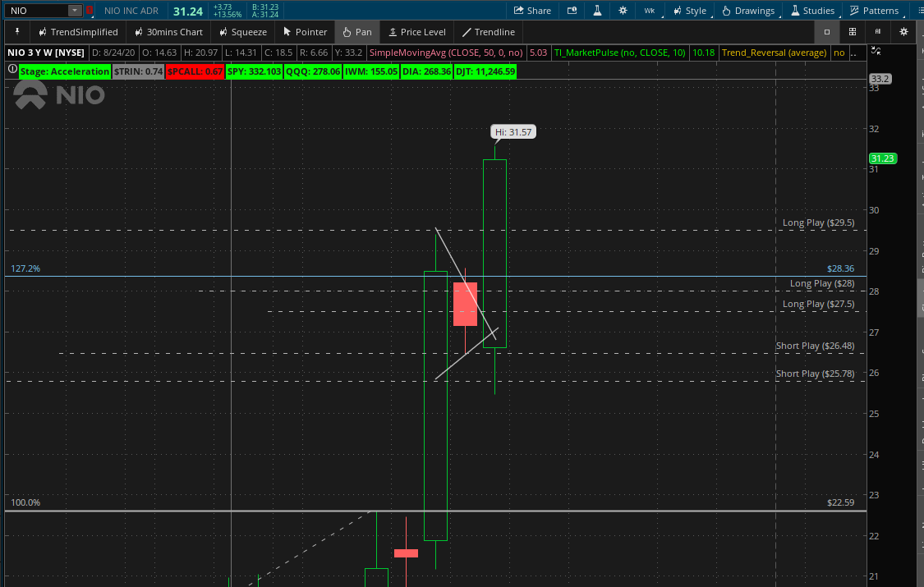The height and width of the screenshot is (587, 924).
Task: Click the 33.2 cursor price marker on axis
Action: [880, 79]
